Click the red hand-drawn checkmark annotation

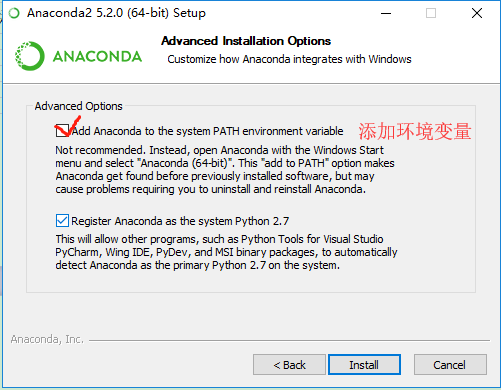tap(68, 126)
